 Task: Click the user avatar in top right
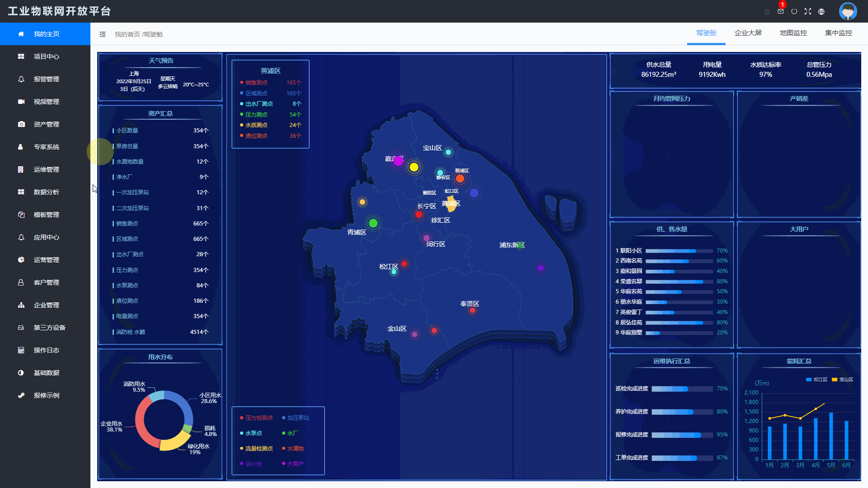pos(848,11)
